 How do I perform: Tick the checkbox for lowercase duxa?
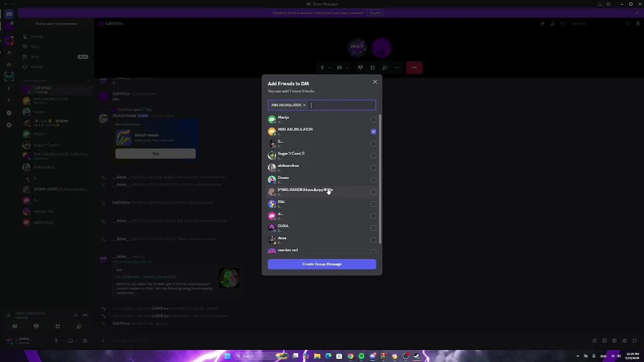pos(373,240)
